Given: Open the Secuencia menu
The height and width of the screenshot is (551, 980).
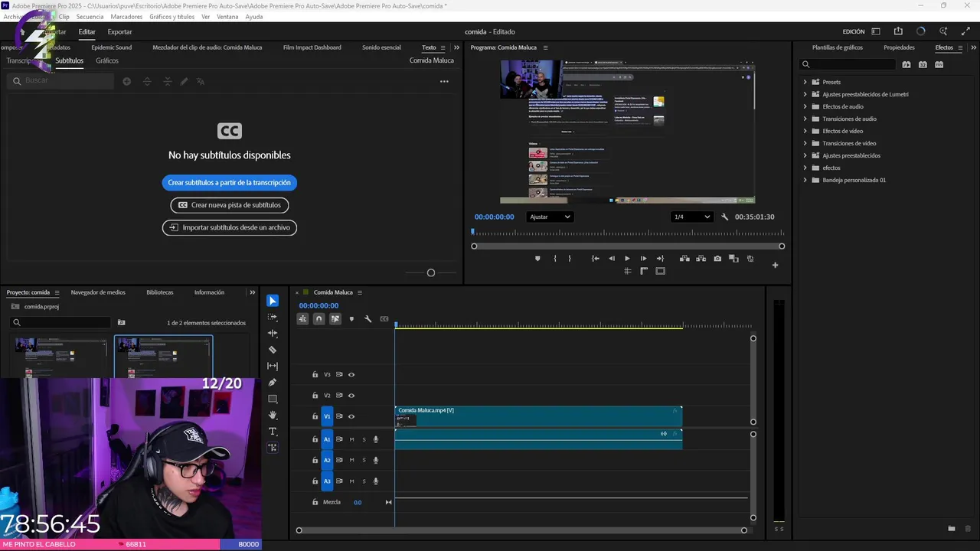Looking at the screenshot, I should coord(90,17).
